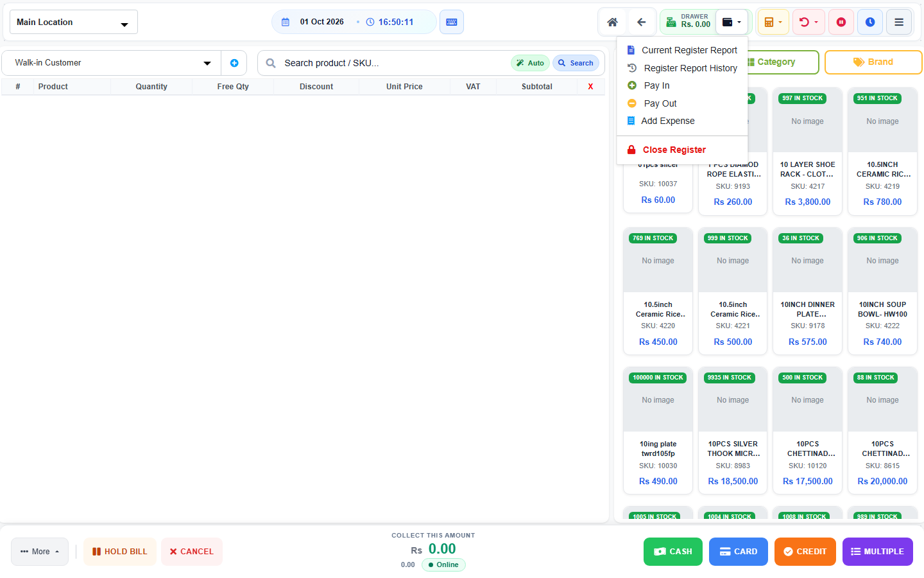
Task: Go to the home dashboard icon
Action: click(612, 22)
